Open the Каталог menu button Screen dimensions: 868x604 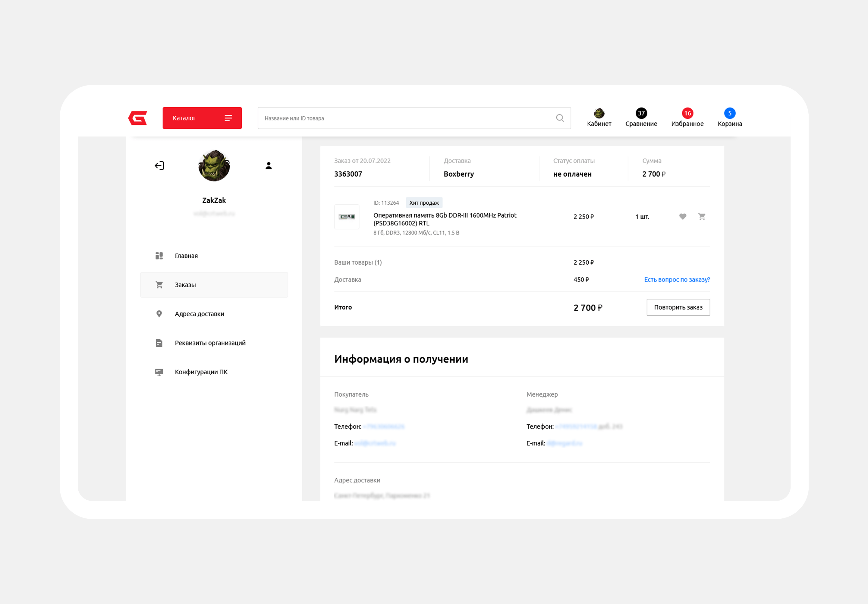tap(202, 118)
